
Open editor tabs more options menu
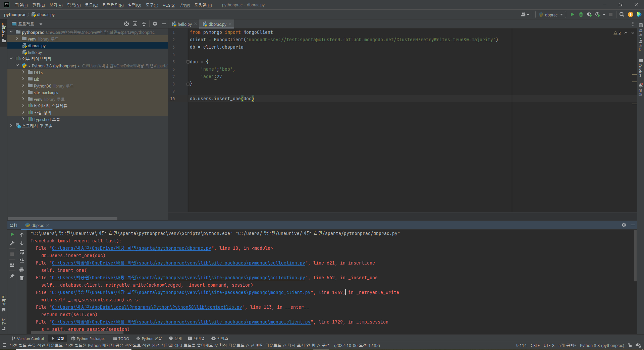point(633,24)
